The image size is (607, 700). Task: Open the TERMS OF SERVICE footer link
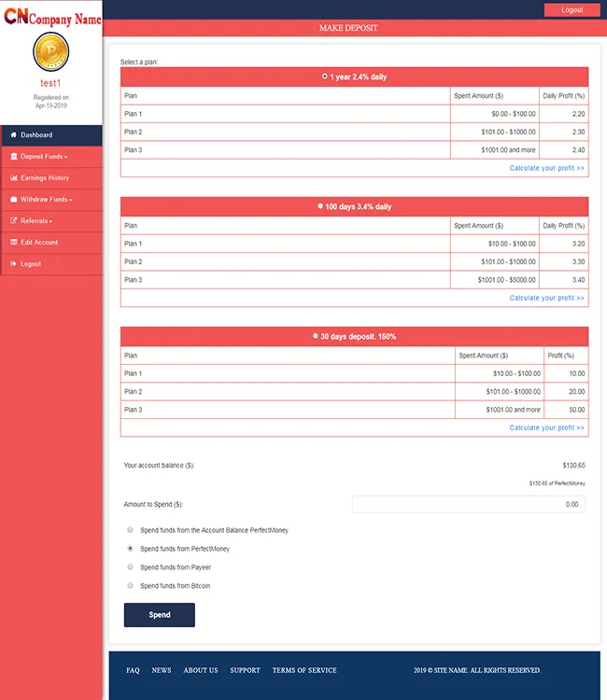tap(304, 670)
